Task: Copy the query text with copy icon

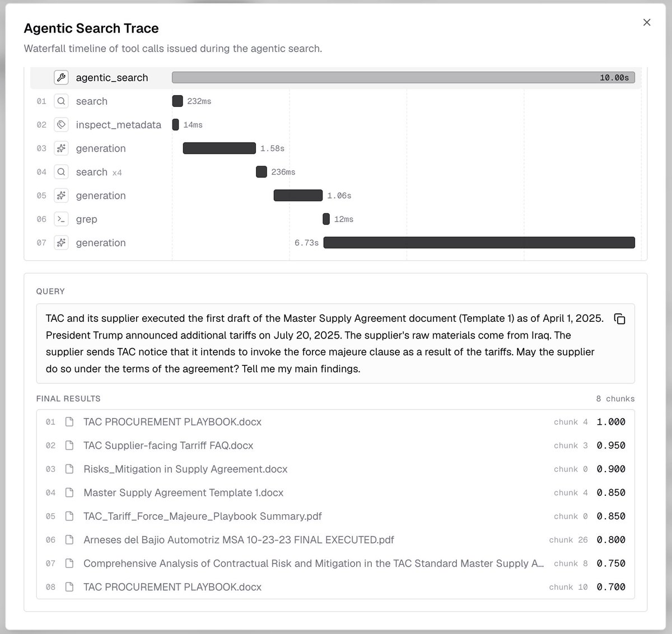Action: tap(619, 319)
